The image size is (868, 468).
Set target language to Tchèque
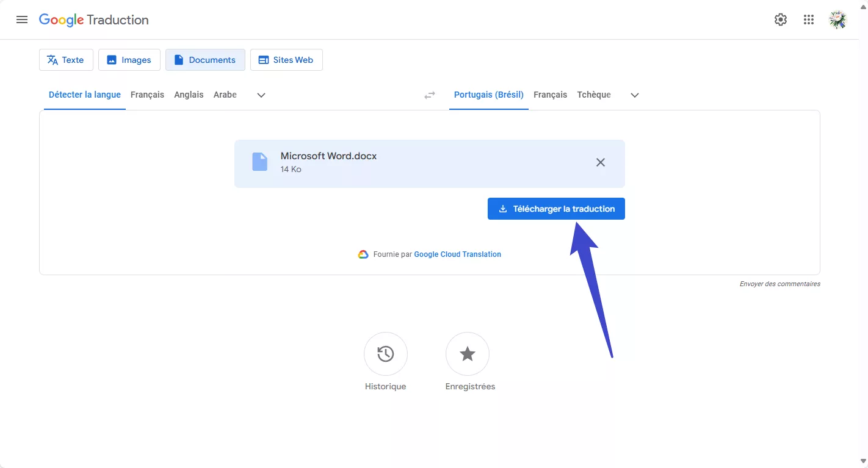click(593, 95)
